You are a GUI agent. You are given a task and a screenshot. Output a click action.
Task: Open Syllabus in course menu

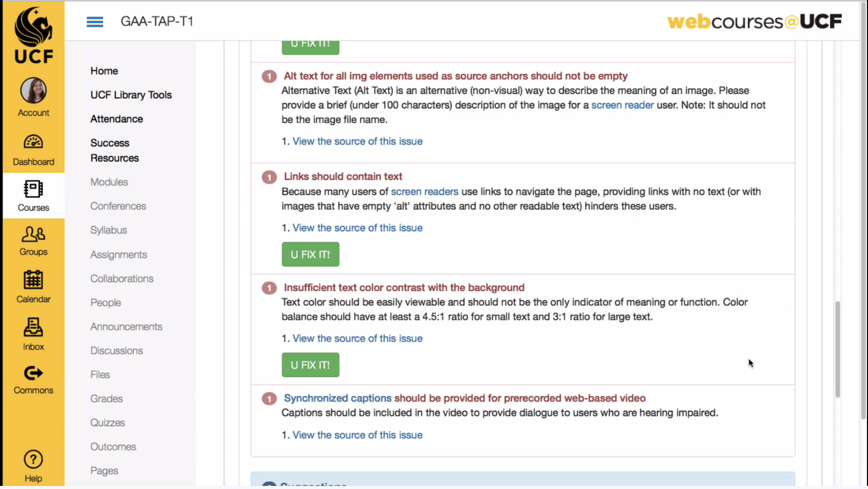click(x=108, y=230)
